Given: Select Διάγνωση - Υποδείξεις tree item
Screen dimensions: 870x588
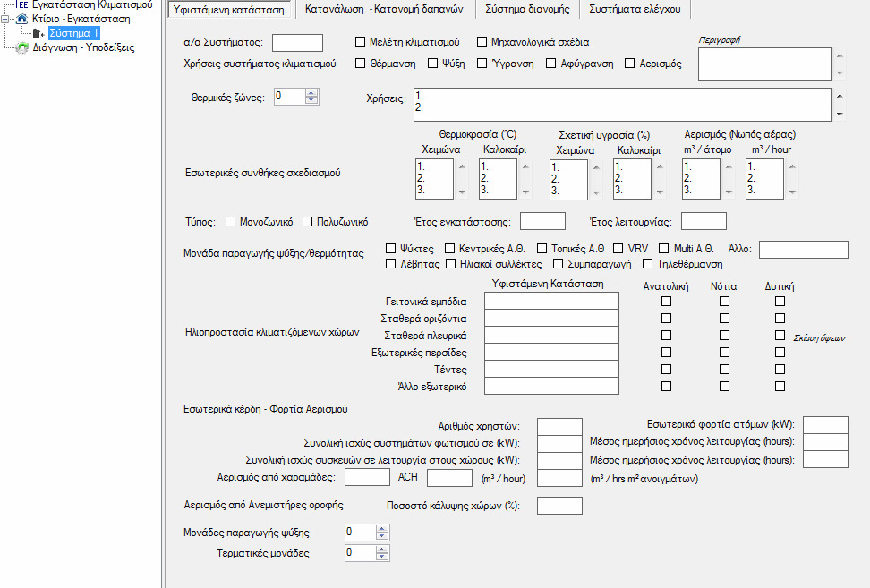Looking at the screenshot, I should click(83, 47).
